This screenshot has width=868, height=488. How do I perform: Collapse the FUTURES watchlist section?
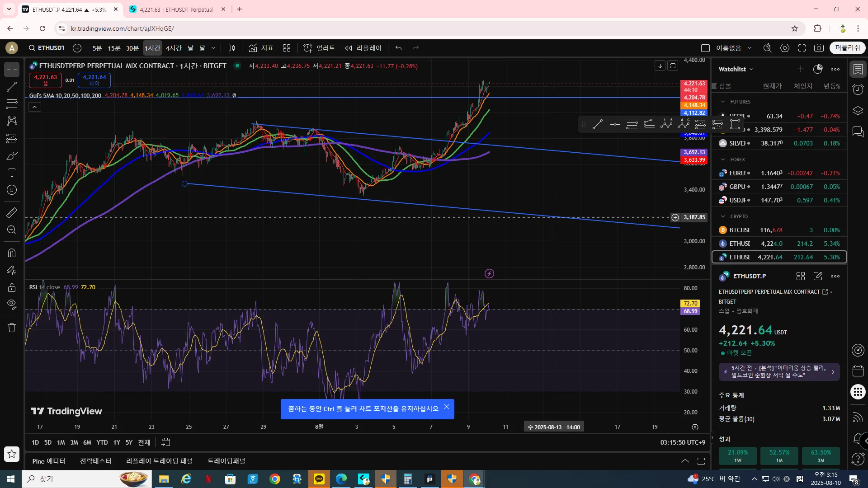pos(723,102)
